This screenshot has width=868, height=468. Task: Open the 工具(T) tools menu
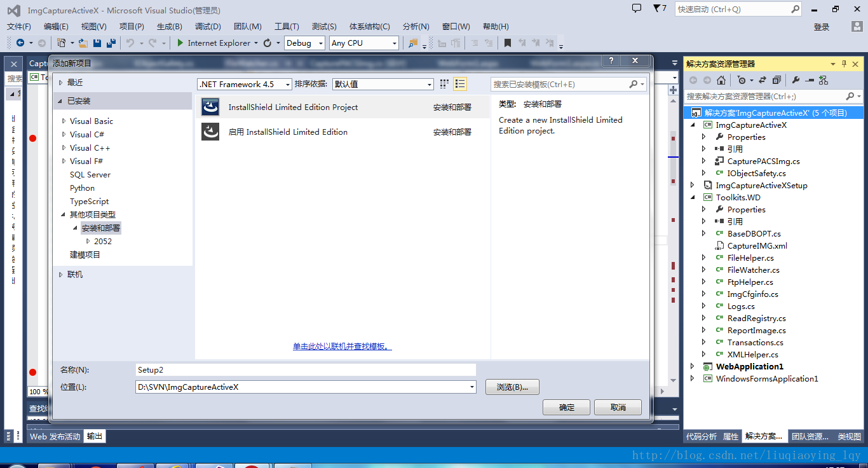287,26
